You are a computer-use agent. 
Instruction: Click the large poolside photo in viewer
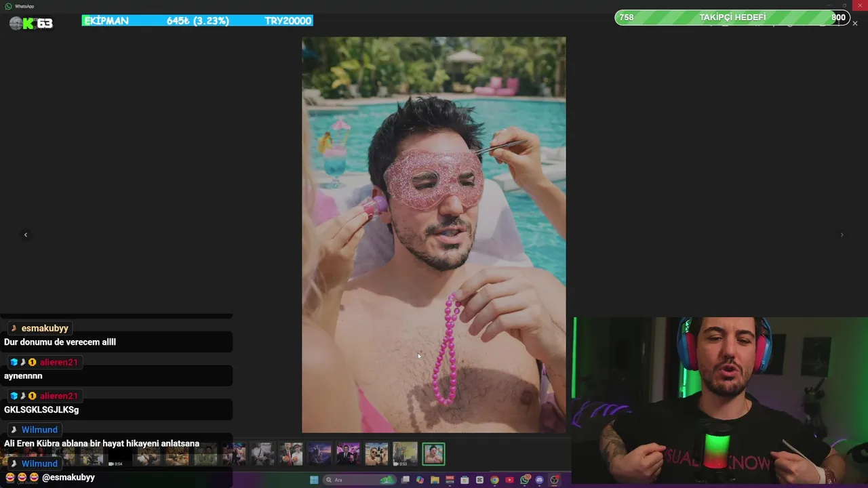click(434, 235)
